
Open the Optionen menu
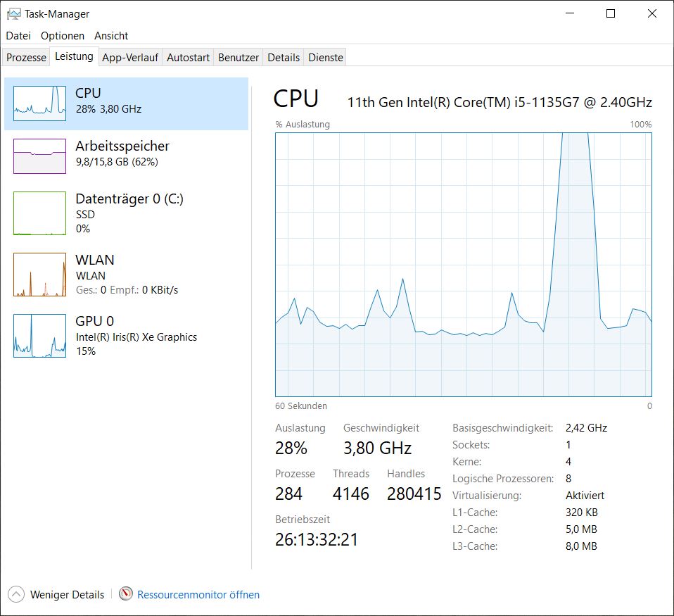tap(63, 36)
